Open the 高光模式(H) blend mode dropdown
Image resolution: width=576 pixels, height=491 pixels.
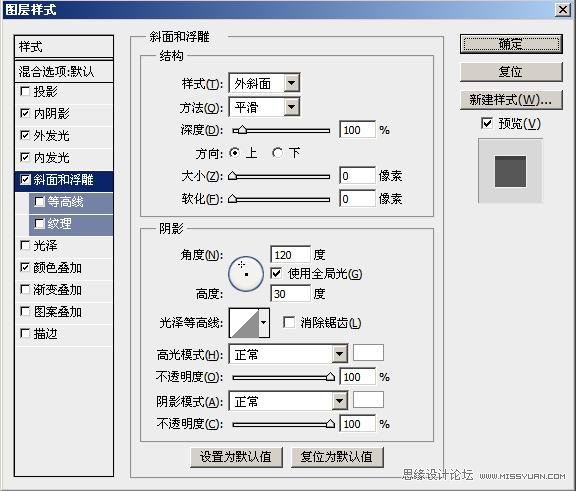(x=340, y=354)
